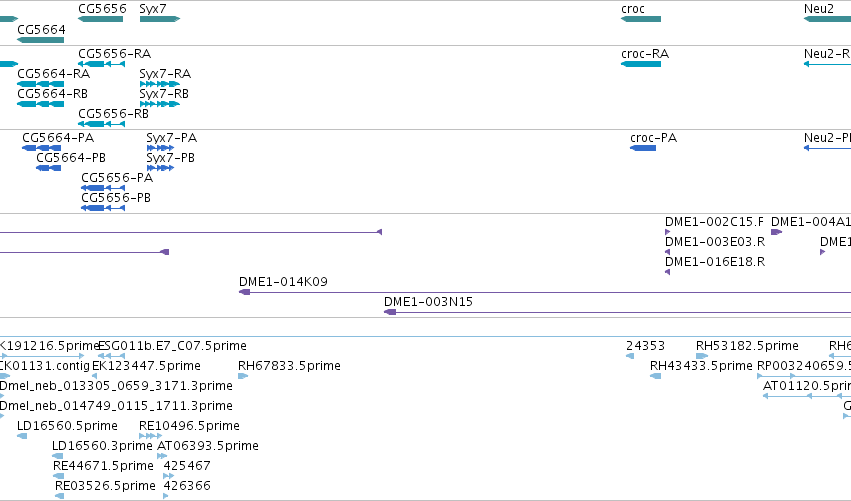Click the 426366 label
The height and width of the screenshot is (501, 851).
[187, 486]
